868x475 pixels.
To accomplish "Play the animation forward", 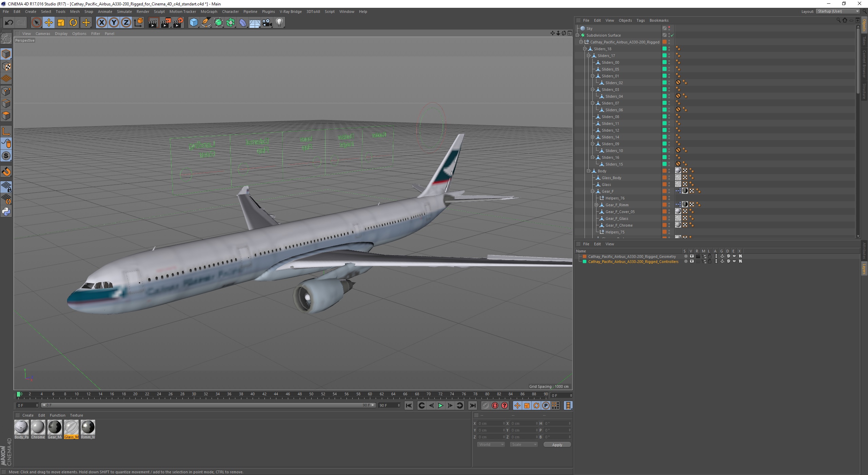I will click(440, 405).
